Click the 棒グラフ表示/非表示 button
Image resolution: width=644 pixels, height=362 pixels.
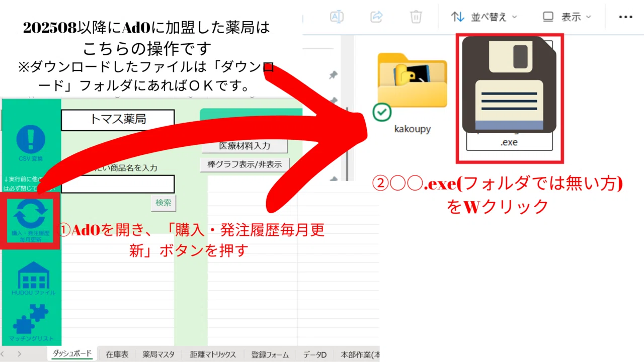tap(245, 164)
